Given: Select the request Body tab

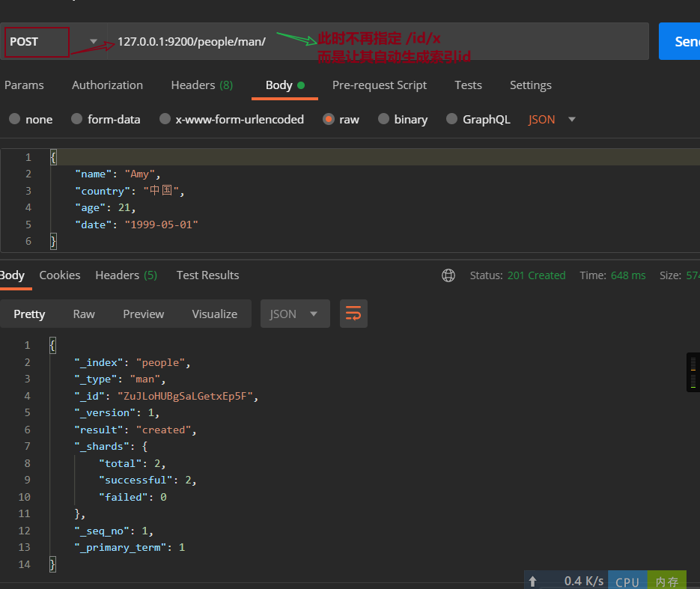Looking at the screenshot, I should 284,85.
